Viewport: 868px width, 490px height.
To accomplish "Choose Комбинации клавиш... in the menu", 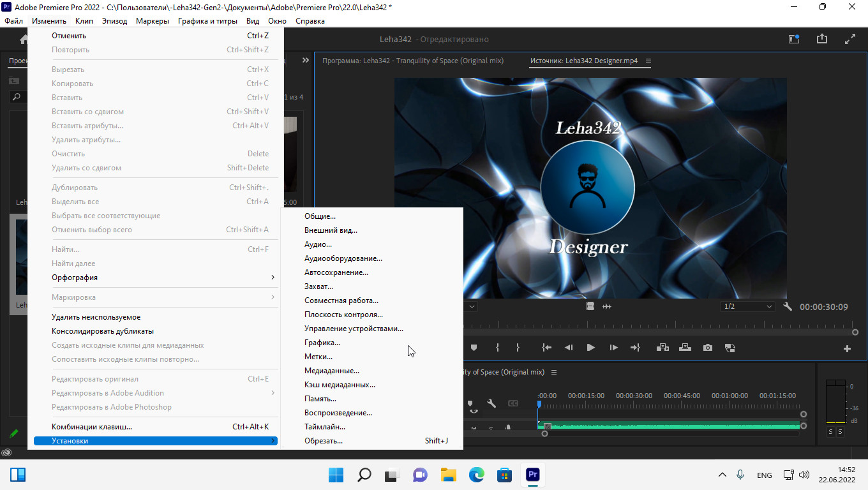I will [92, 427].
